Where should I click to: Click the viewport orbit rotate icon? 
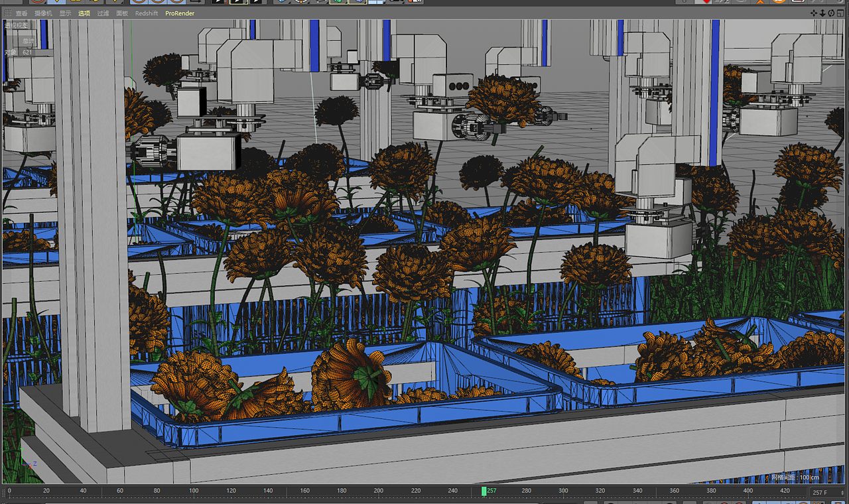click(831, 13)
